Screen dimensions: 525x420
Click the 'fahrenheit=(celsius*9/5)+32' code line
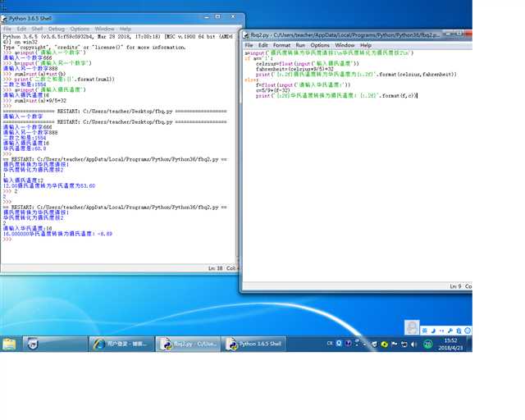(x=294, y=69)
